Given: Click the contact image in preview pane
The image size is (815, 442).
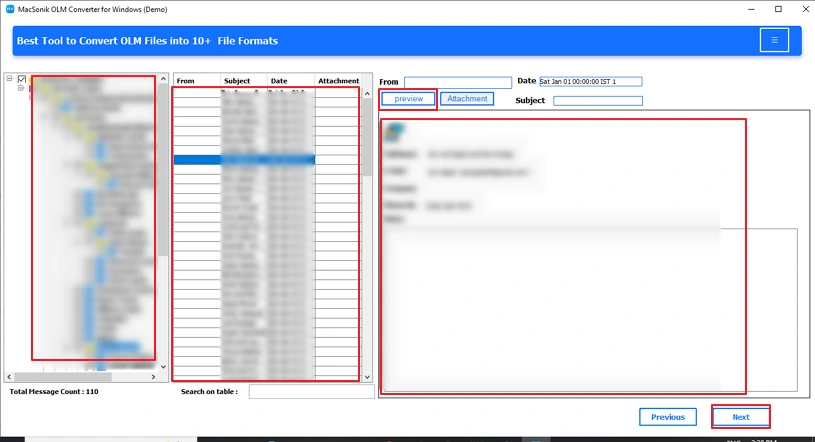Looking at the screenshot, I should pos(394,132).
